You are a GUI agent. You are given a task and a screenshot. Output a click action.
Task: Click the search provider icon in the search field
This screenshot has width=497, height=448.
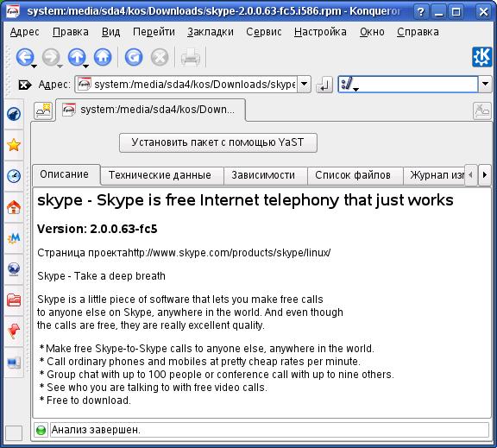tap(346, 84)
